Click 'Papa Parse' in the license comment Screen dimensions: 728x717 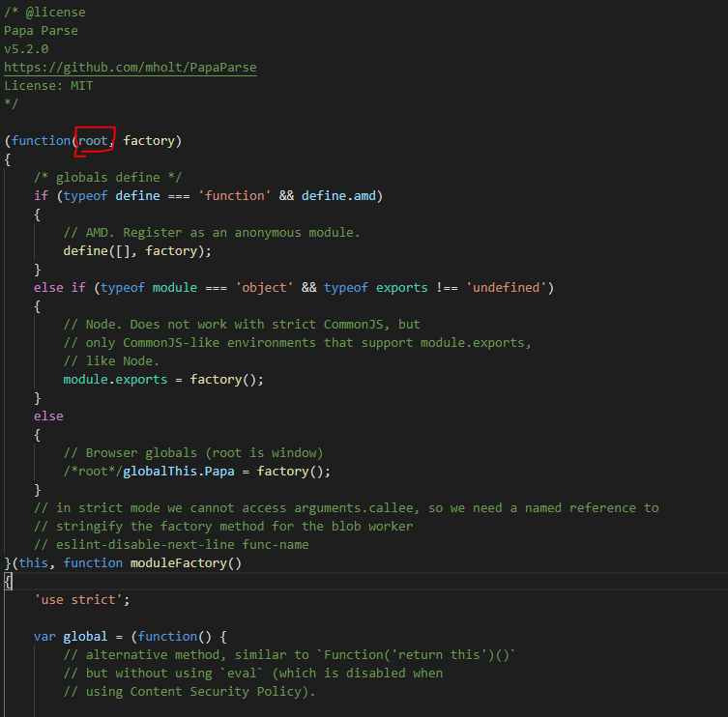[x=41, y=31]
